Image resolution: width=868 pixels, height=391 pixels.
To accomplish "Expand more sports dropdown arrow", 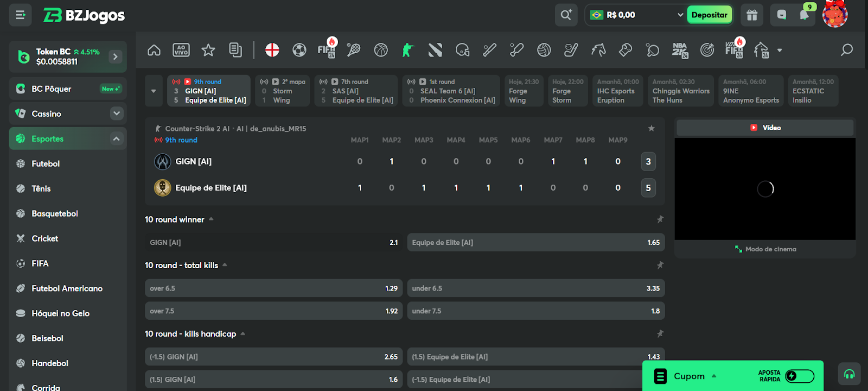I will pos(780,50).
